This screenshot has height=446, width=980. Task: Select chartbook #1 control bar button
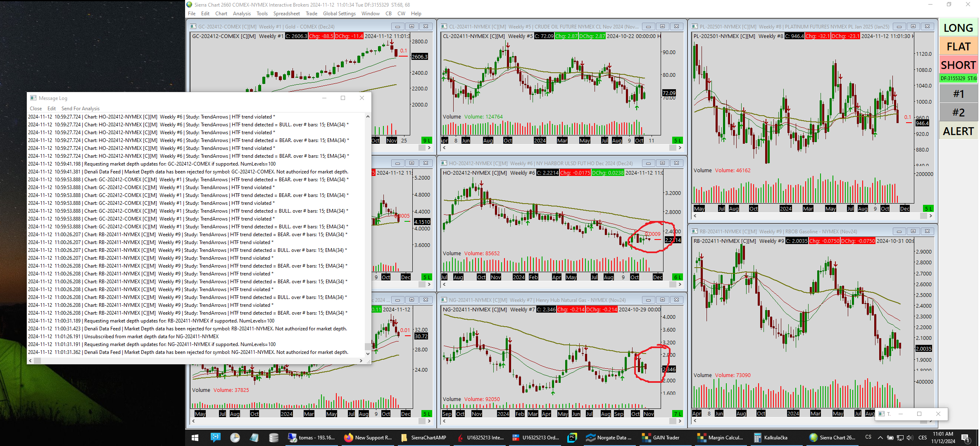958,94
